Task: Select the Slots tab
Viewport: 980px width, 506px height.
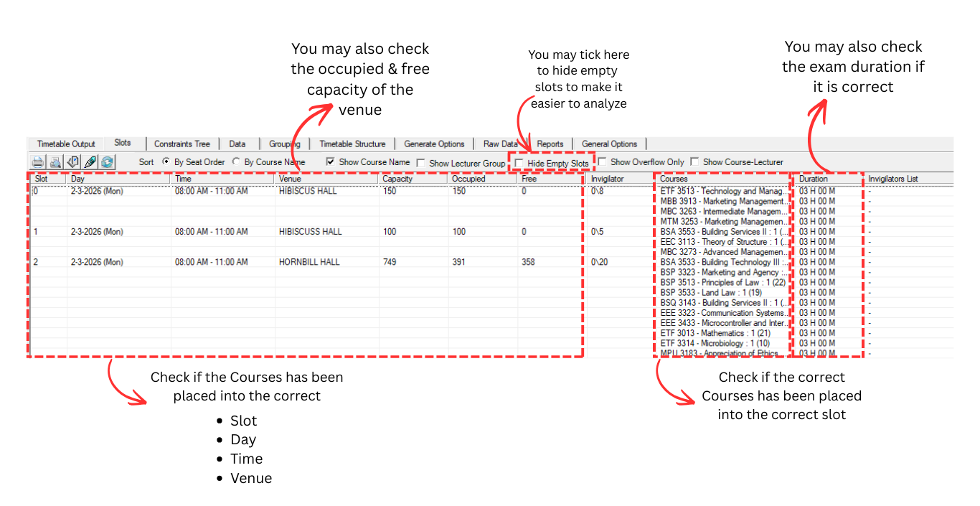Action: tap(123, 143)
